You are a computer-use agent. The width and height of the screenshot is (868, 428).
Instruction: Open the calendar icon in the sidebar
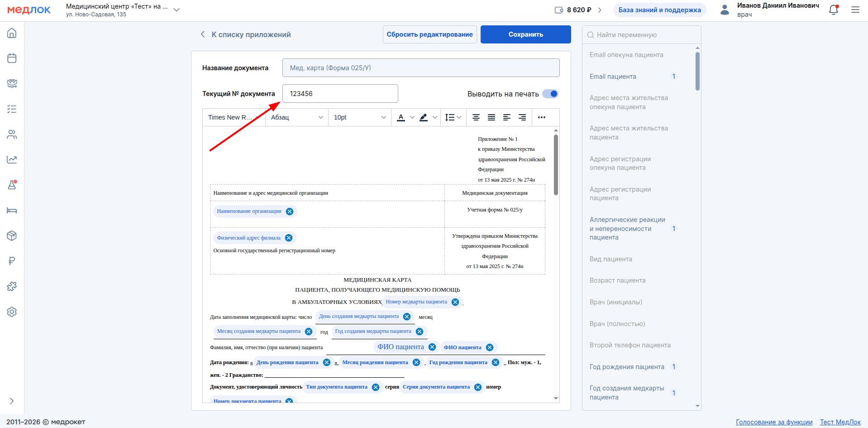coord(12,58)
